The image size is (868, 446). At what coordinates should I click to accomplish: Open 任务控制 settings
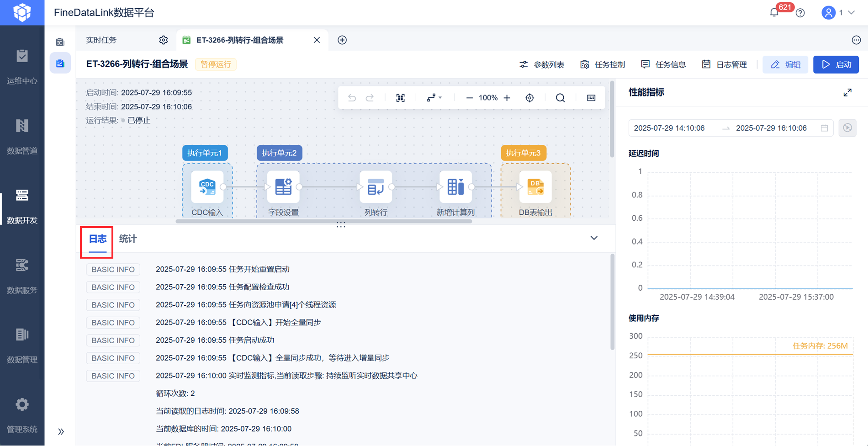(603, 64)
